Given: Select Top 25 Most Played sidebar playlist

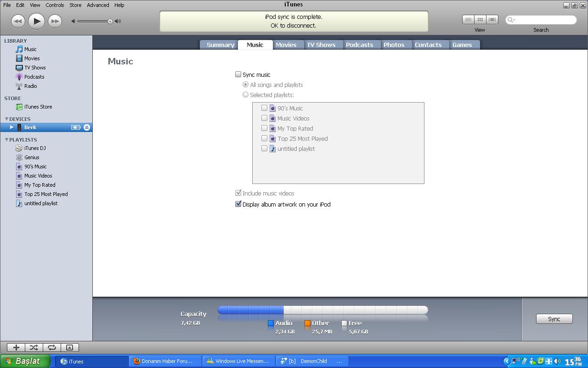Looking at the screenshot, I should pos(46,194).
